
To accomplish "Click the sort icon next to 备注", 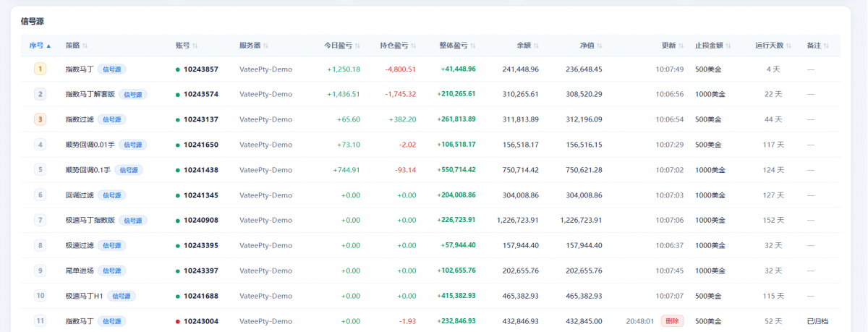I will [826, 46].
